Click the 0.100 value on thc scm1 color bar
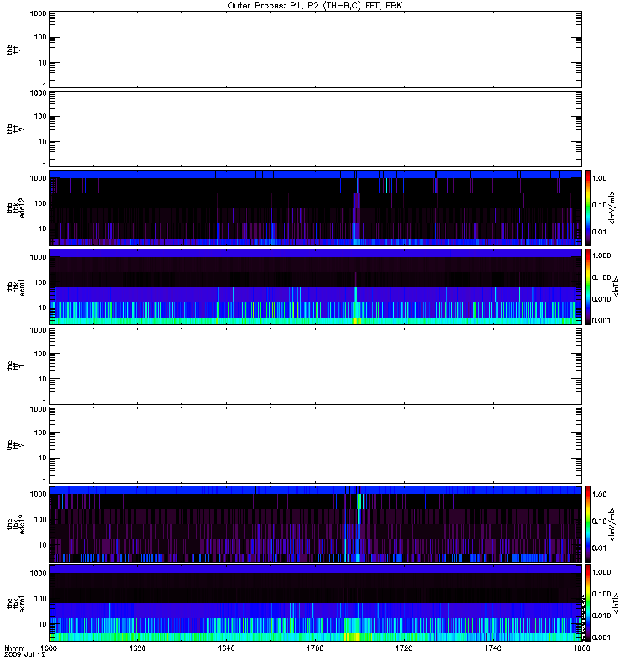This screenshot has height=672, width=630. coord(601,594)
